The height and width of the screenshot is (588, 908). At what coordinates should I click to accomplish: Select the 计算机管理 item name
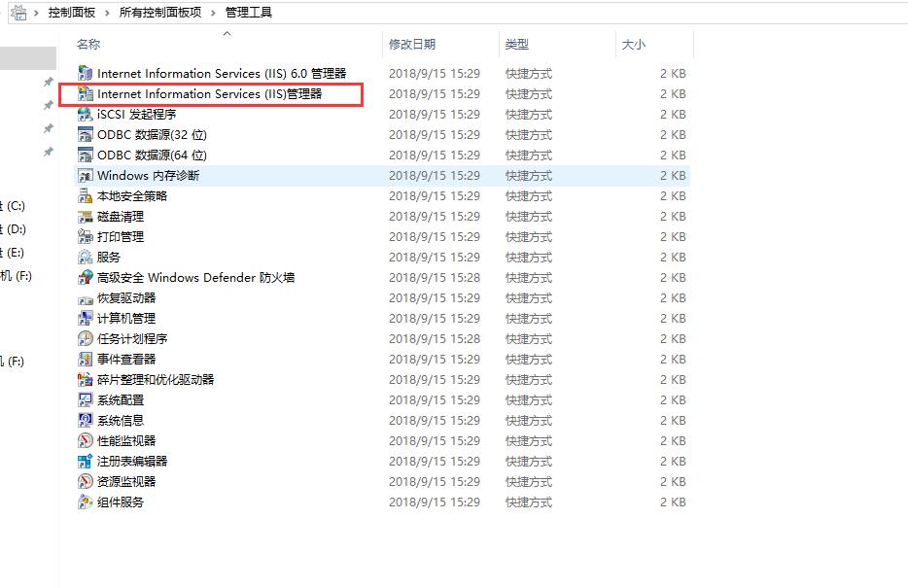(x=126, y=319)
